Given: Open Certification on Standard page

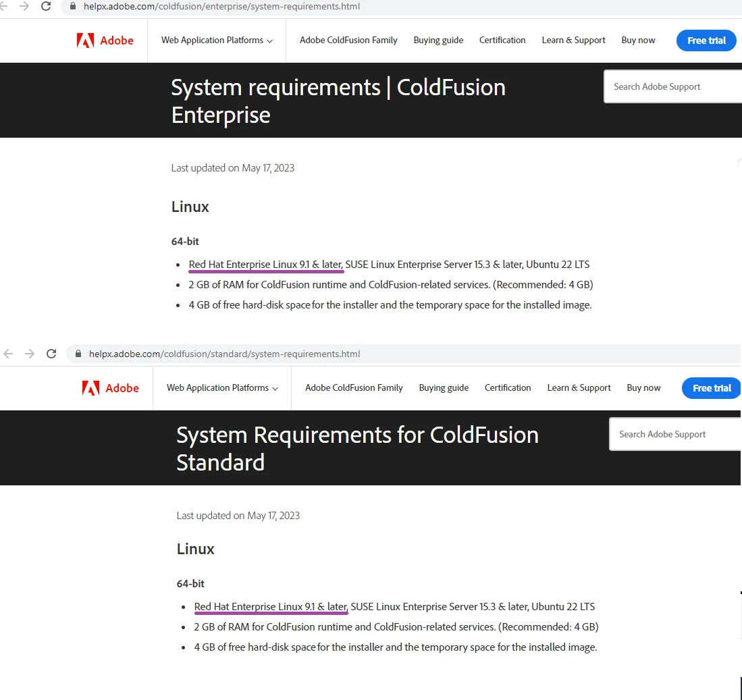Looking at the screenshot, I should click(x=508, y=388).
